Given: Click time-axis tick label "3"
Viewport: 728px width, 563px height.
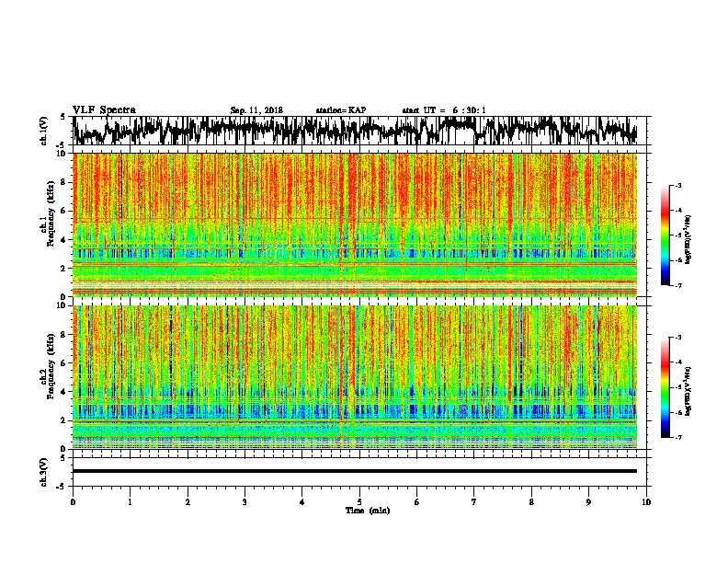Looking at the screenshot, I should [x=245, y=502].
